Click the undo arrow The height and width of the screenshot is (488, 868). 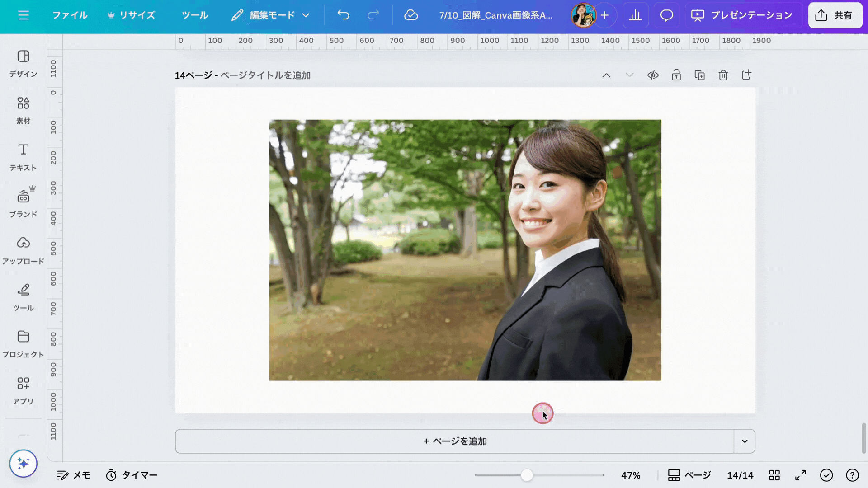pyautogui.click(x=343, y=15)
